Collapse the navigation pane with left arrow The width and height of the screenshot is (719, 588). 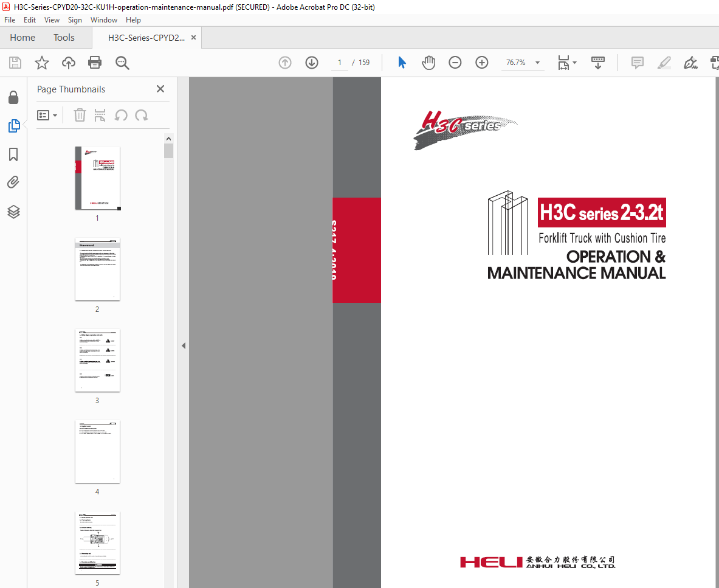[184, 346]
